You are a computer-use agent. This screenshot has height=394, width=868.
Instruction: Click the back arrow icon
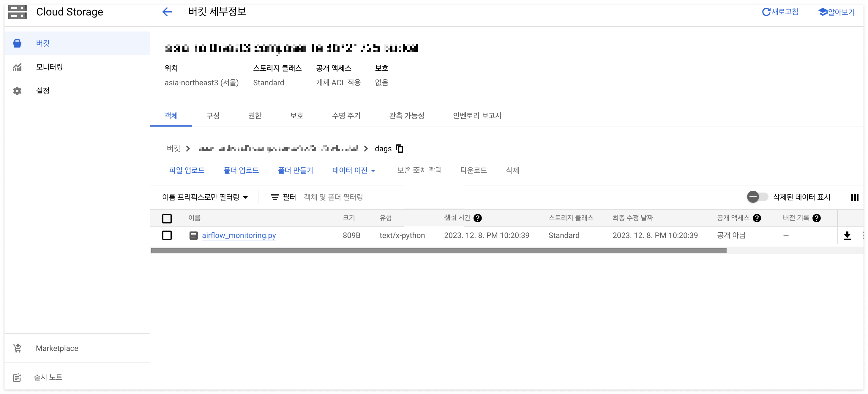tap(167, 12)
